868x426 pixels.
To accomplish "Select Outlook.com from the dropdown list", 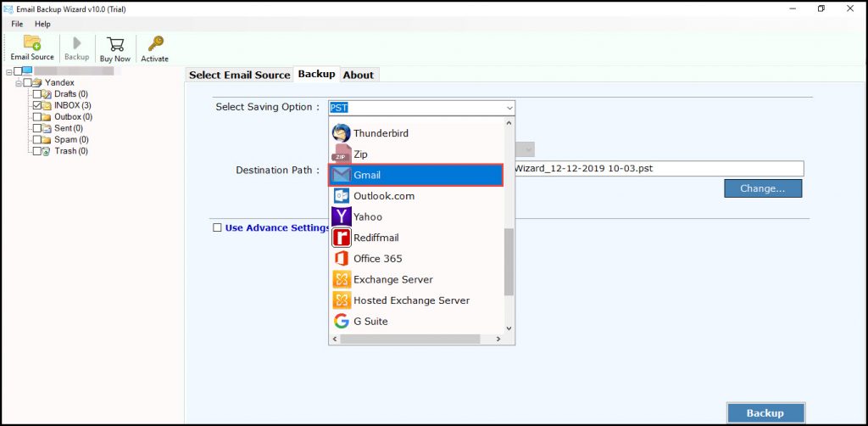I will click(x=384, y=196).
